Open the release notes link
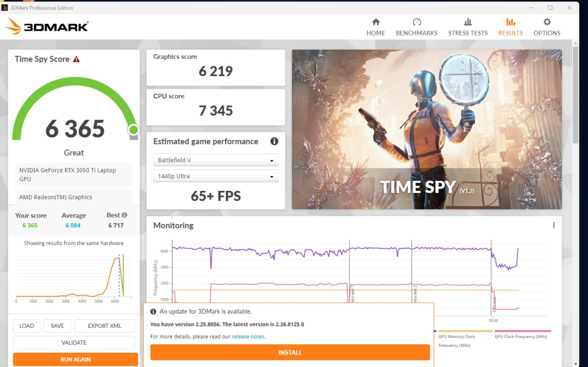The height and width of the screenshot is (367, 588). 248,337
